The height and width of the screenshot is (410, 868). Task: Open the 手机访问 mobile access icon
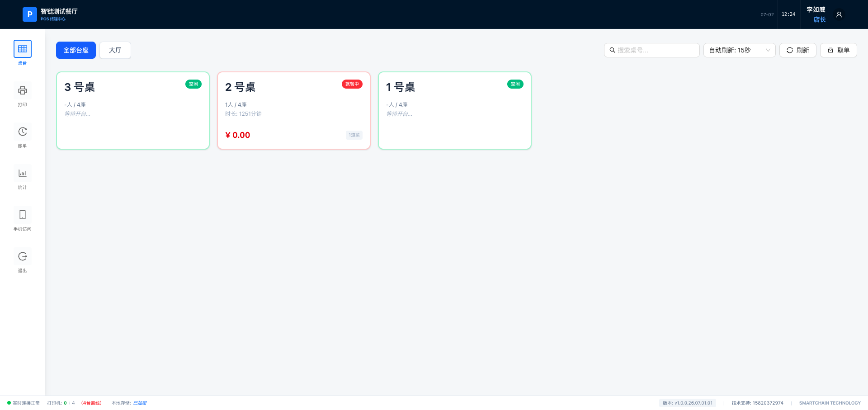pyautogui.click(x=22, y=215)
